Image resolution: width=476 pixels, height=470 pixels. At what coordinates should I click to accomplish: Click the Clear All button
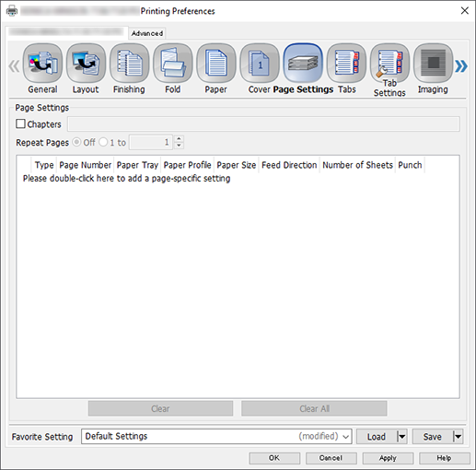(314, 408)
